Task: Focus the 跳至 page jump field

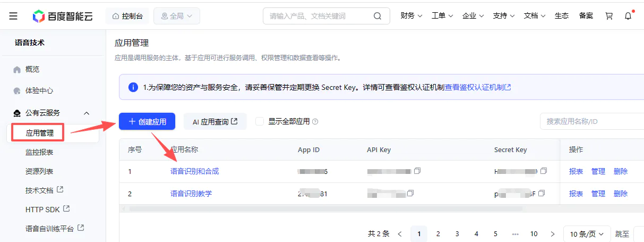Action: [x=639, y=234]
